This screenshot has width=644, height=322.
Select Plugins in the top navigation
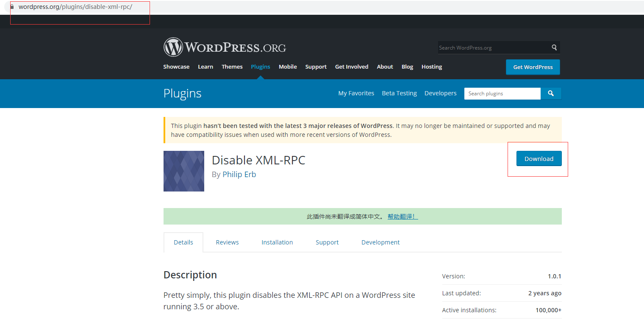261,67
